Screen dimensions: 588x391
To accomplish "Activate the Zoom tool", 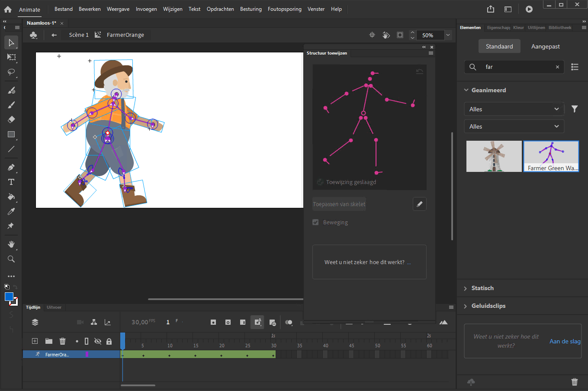I will pos(11,259).
